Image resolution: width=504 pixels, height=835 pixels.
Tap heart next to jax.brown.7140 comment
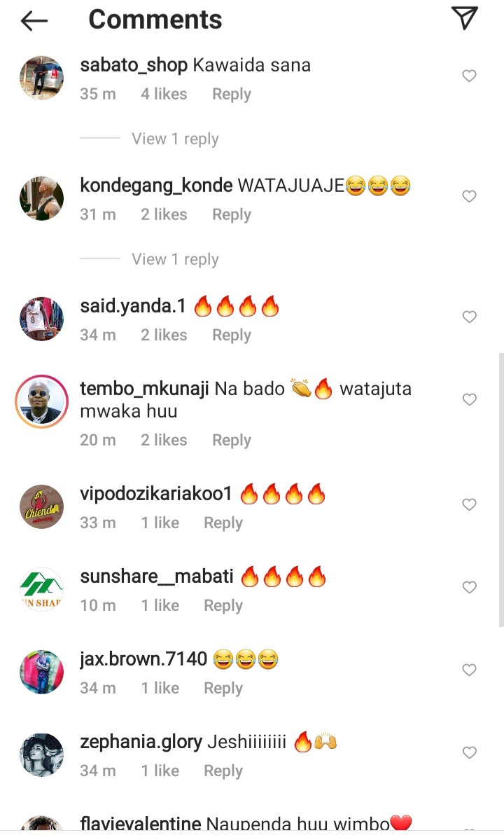(x=469, y=670)
